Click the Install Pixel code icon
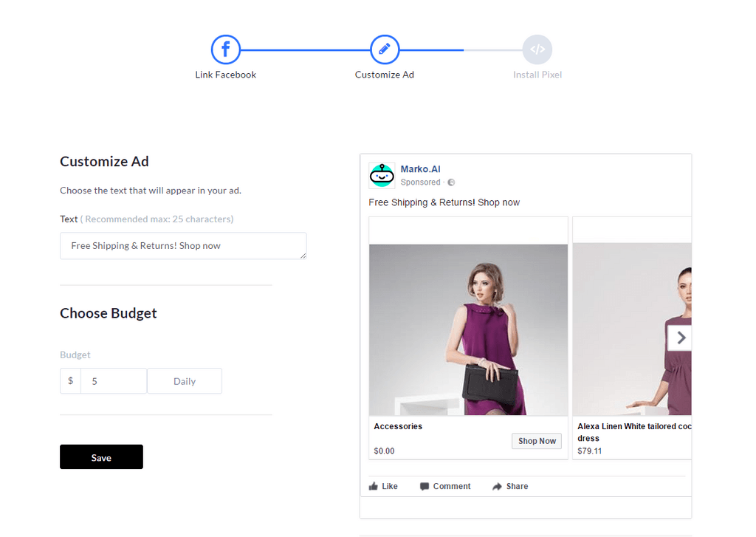This screenshot has height=537, width=756. tap(537, 49)
